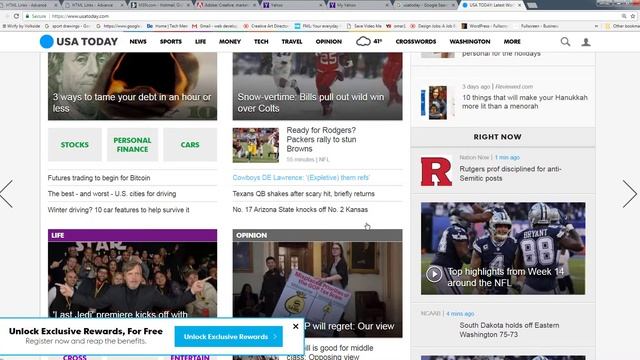Viewport: 640px width, 360px height.
Task: Open the TRAVEL section
Action: [x=292, y=42]
